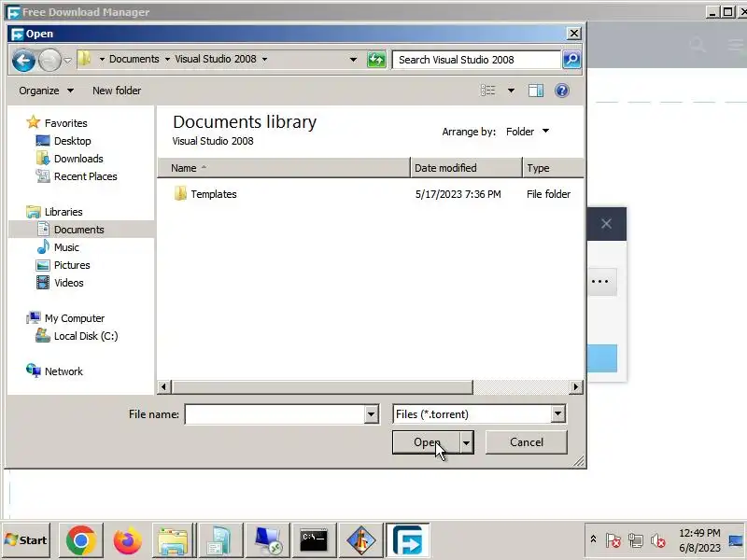The image size is (747, 560).
Task: Change view using the view icon
Action: [487, 91]
